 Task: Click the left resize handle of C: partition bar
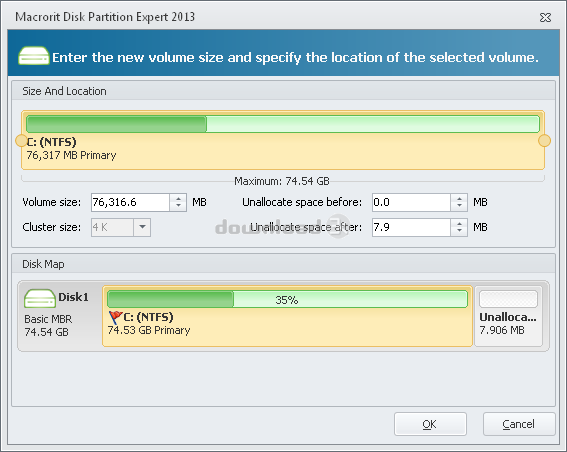pos(21,141)
